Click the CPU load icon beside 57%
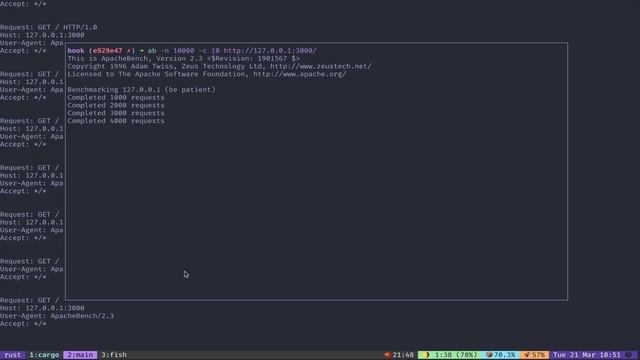Image resolution: width=640 pixels, height=360 pixels. click(527, 355)
